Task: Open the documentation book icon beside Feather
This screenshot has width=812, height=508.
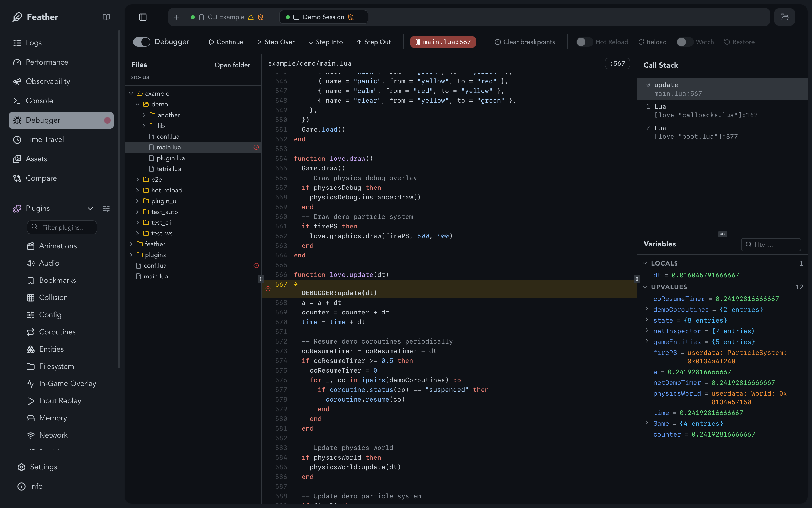Action: [x=106, y=17]
